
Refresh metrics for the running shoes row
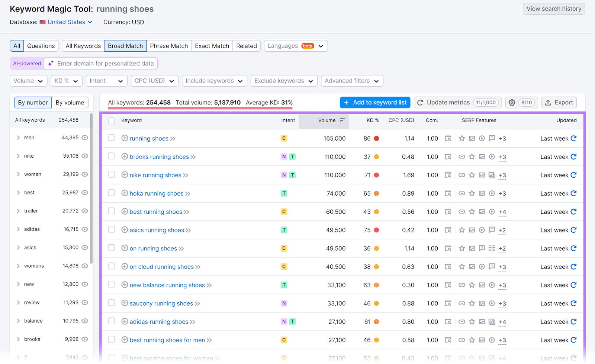[573, 138]
